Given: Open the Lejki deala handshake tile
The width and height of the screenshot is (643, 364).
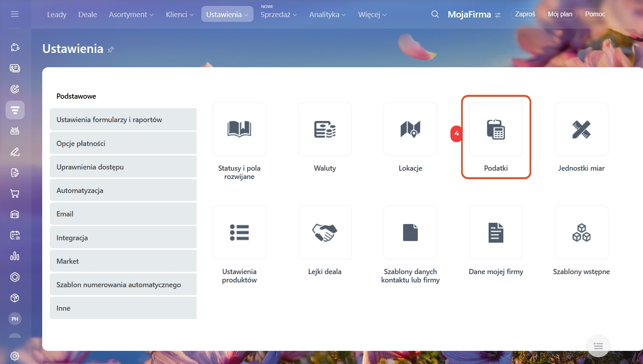Looking at the screenshot, I should point(325,233).
